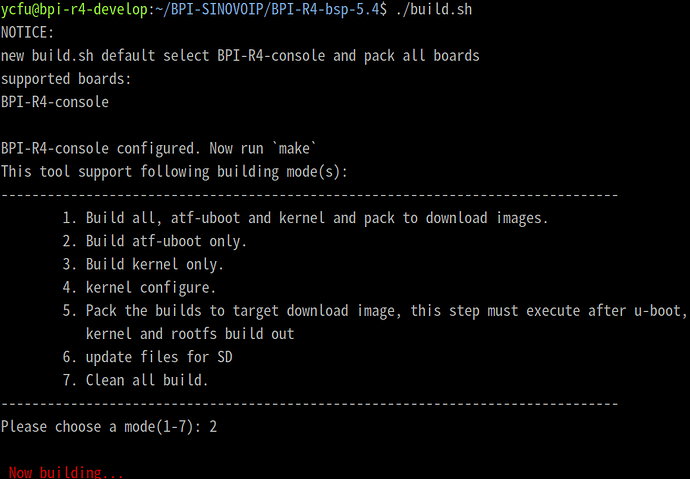Click the supported boards: line
690x479 pixels.
tap(66, 79)
